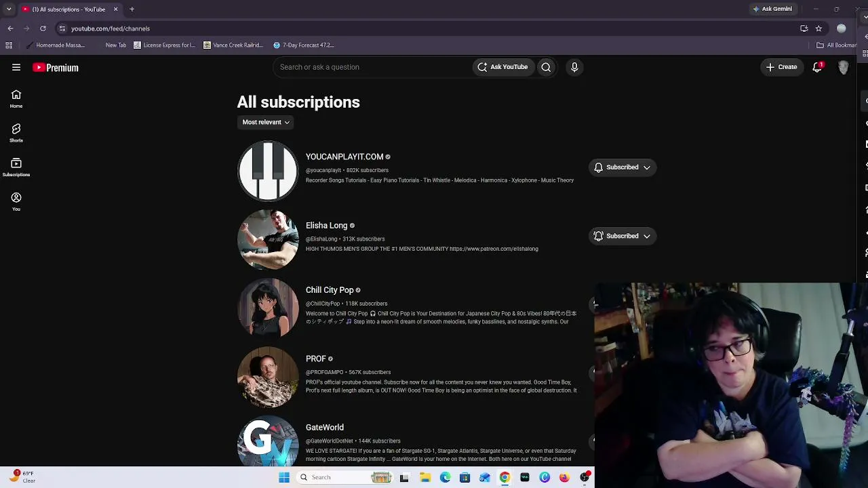Open GateWorld channel name link

pos(325,428)
